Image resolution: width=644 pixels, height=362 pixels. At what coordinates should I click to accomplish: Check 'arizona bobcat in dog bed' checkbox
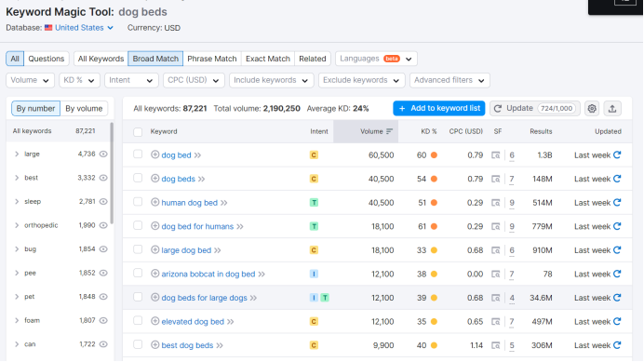[138, 274]
